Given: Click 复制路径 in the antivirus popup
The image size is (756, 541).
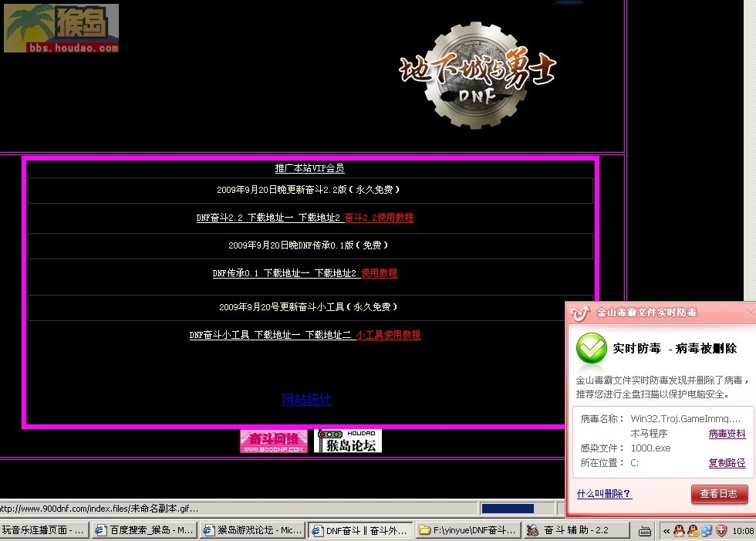Looking at the screenshot, I should (727, 463).
